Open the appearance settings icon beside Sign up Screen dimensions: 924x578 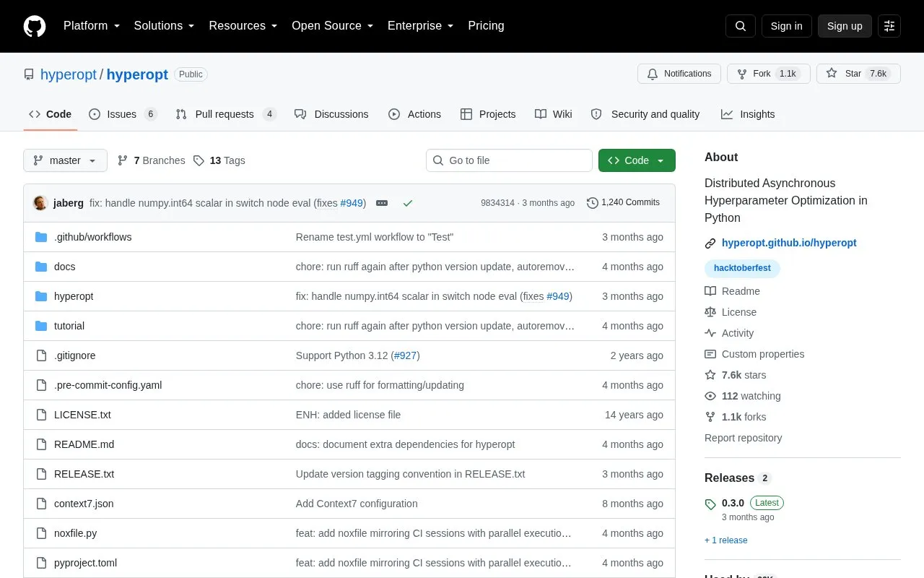click(x=889, y=26)
